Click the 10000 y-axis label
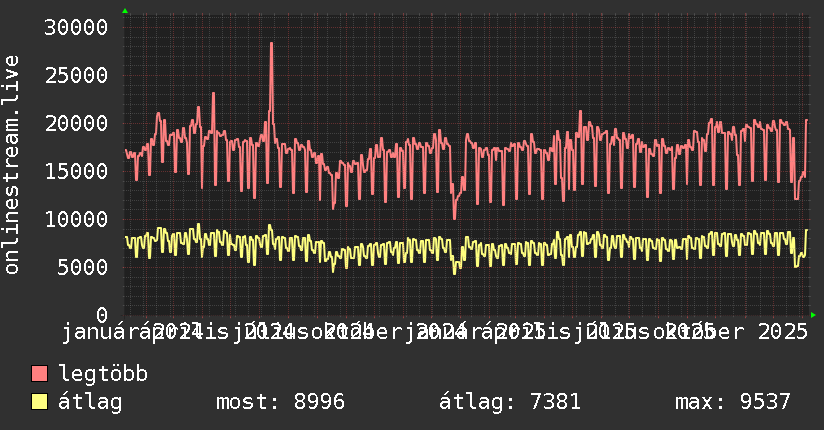The width and height of the screenshot is (824, 430). tap(76, 219)
